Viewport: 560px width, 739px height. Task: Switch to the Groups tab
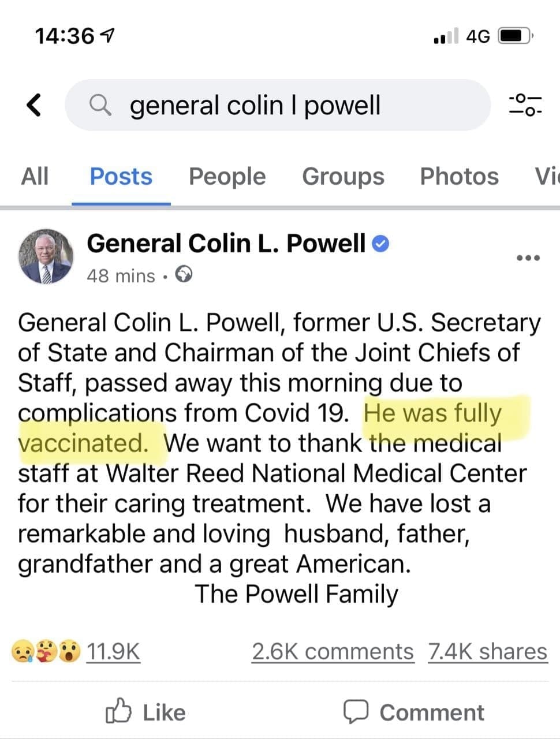tap(343, 177)
